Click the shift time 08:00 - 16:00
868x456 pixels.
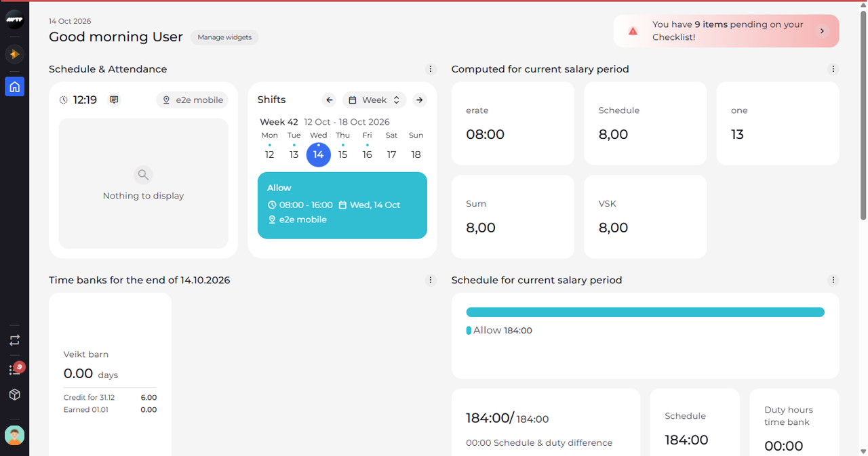click(300, 205)
